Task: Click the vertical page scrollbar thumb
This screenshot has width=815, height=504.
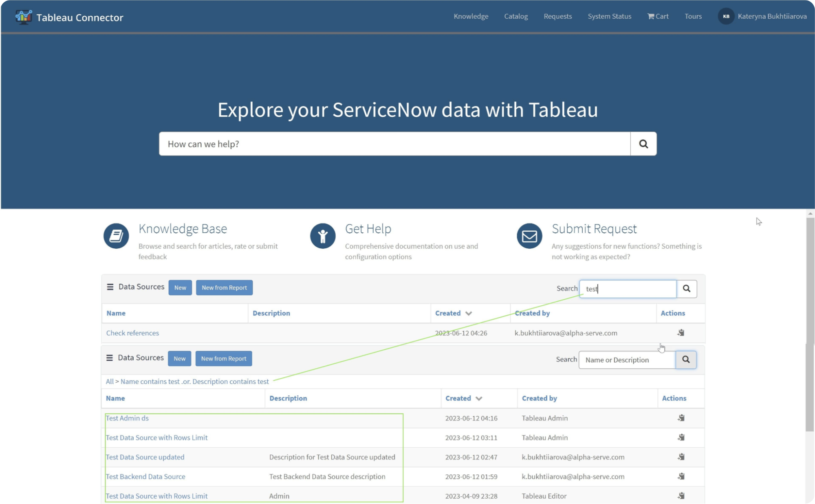Action: tap(810, 324)
